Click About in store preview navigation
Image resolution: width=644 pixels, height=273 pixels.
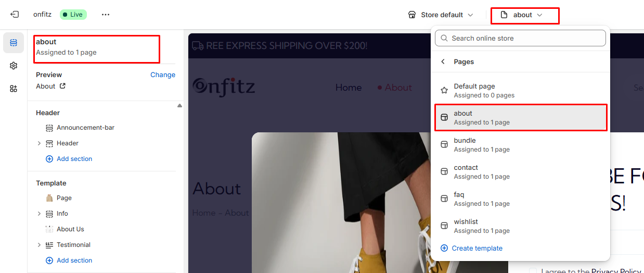point(398,88)
